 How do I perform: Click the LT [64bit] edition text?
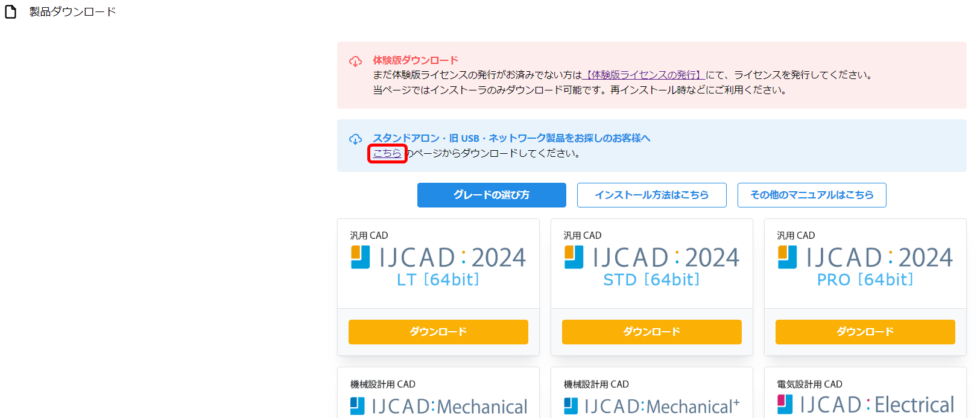[x=438, y=280]
